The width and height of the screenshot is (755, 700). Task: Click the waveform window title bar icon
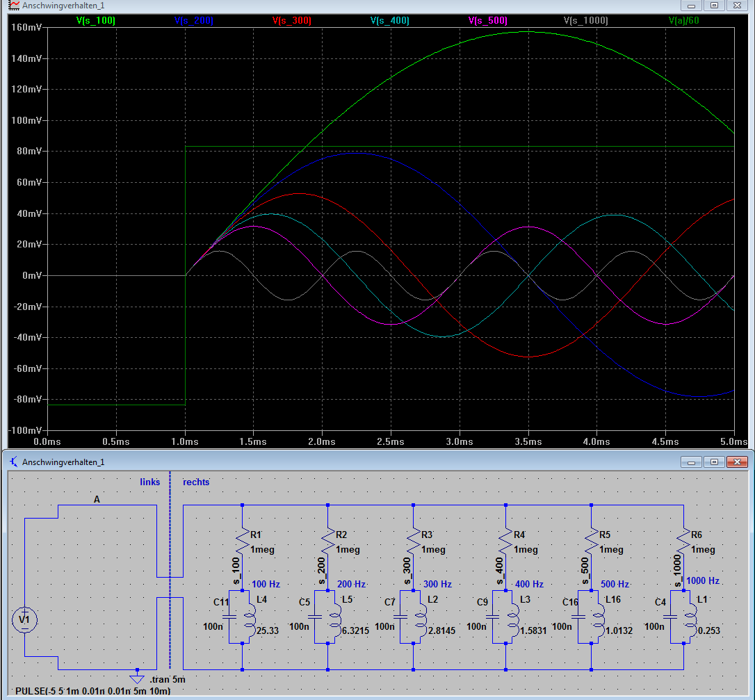click(x=13, y=6)
